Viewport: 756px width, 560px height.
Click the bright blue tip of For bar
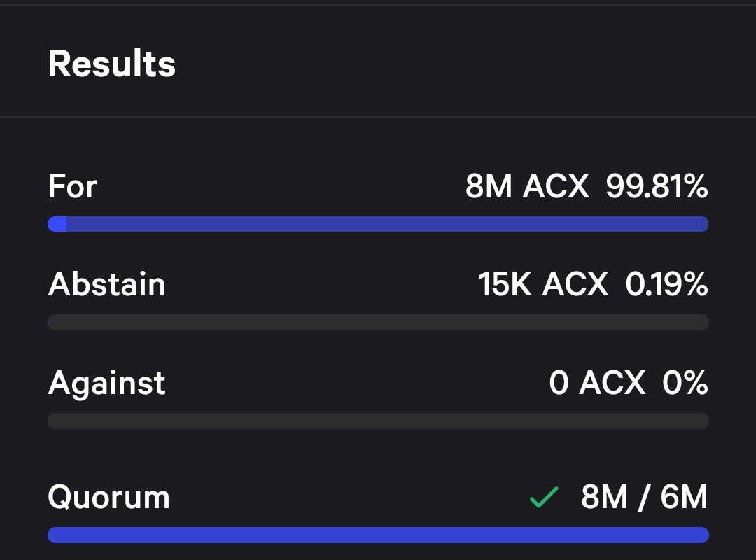pos(57,224)
